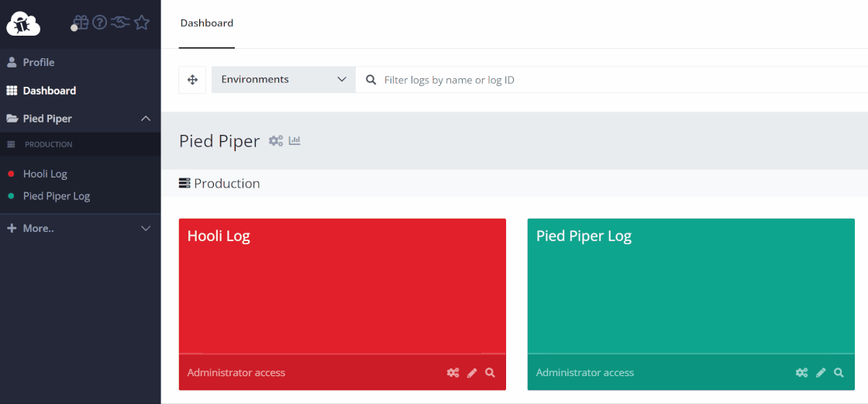Switch to the Dashboard tab
868x404 pixels.
pyautogui.click(x=207, y=23)
